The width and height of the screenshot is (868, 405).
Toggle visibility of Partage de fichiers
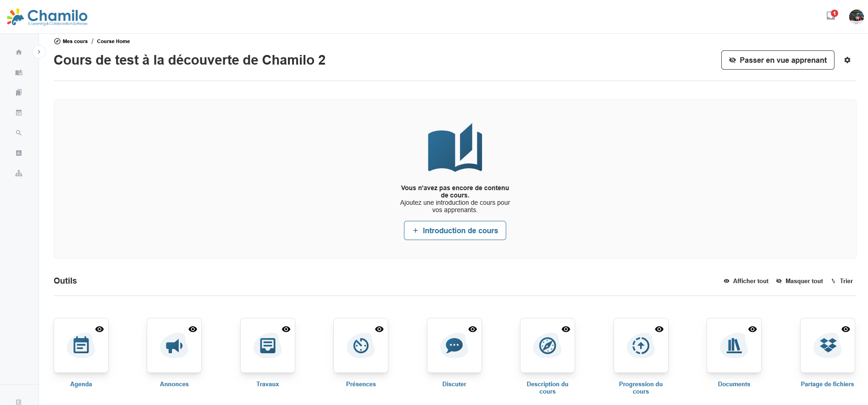tap(846, 329)
